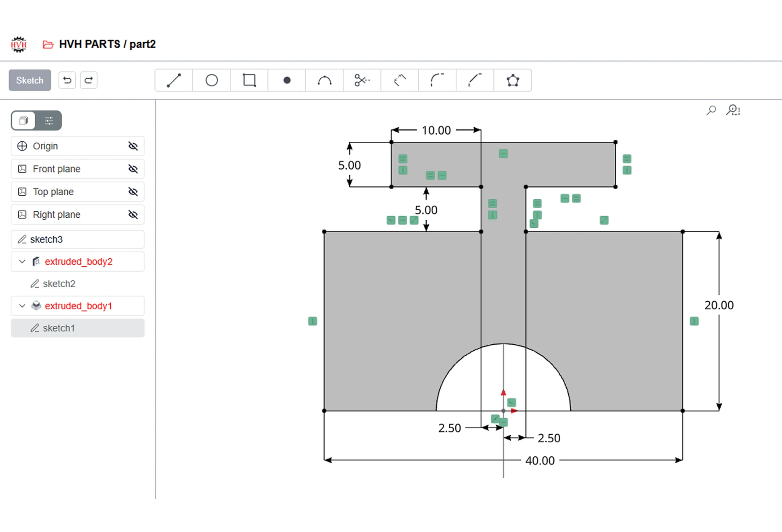Image resolution: width=782 pixels, height=532 pixels.
Task: Activate the Arc tool
Action: [x=324, y=80]
